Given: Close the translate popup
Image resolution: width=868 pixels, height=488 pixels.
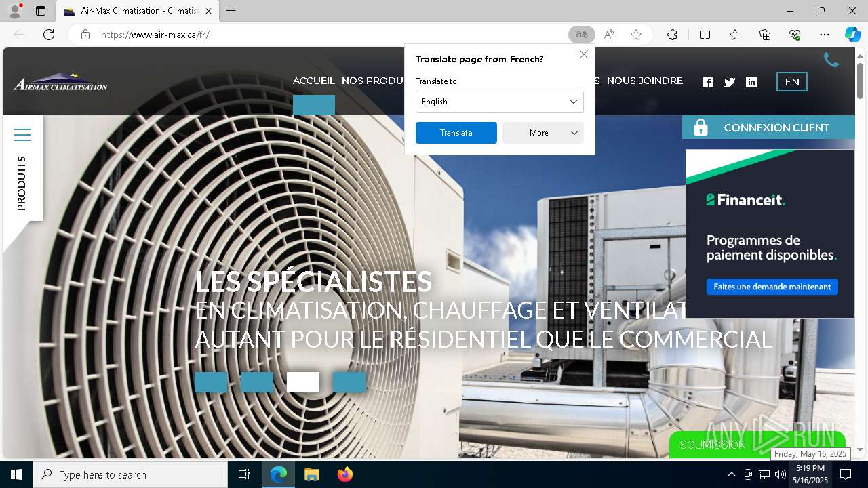Looking at the screenshot, I should tap(584, 54).
